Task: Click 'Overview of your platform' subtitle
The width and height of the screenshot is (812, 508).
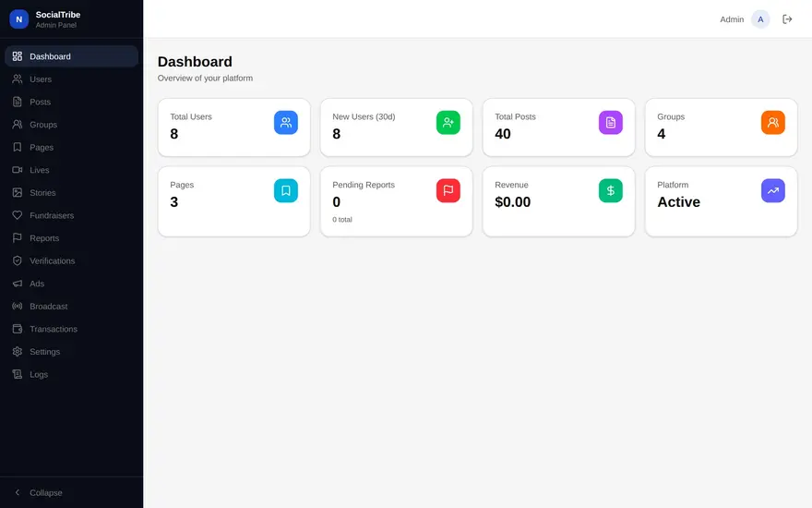Action: pyautogui.click(x=205, y=78)
